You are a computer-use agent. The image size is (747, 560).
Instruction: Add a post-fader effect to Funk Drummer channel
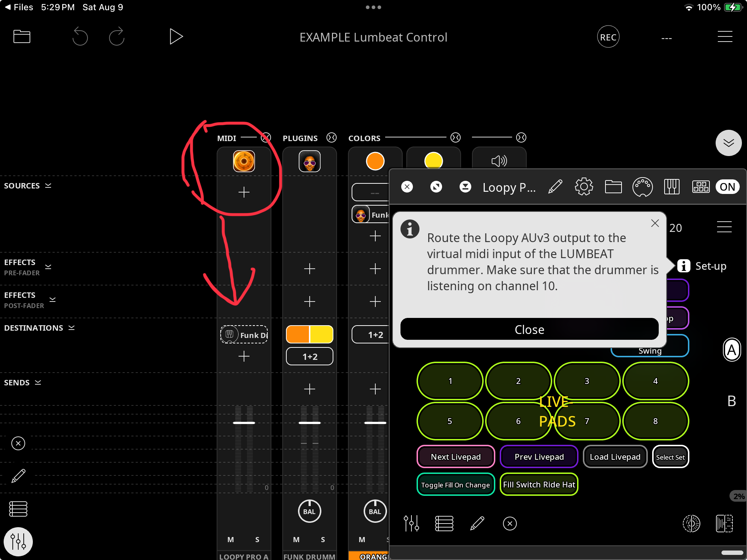pos(310,302)
